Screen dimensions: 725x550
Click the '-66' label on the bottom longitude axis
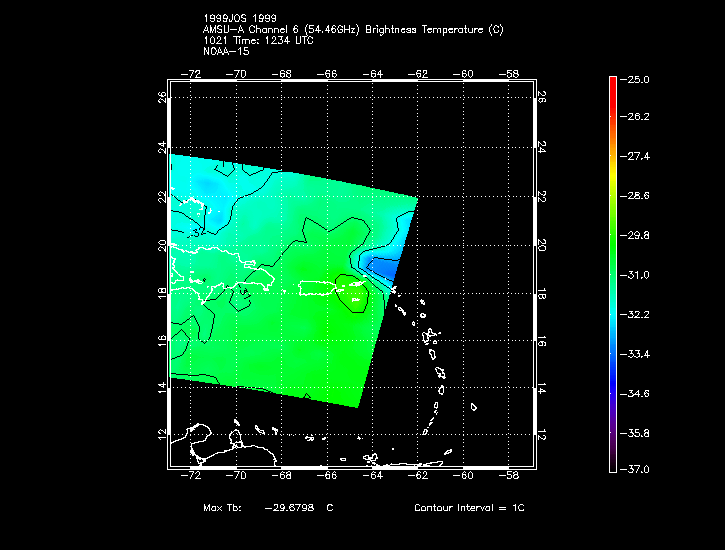click(327, 476)
